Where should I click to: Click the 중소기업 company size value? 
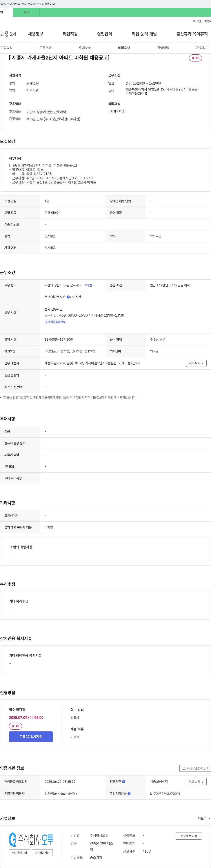click(x=96, y=858)
